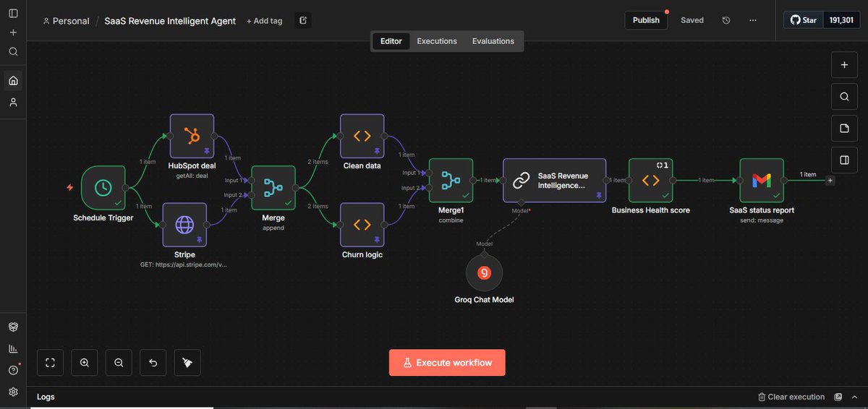Click the Saved status text
Viewport: 868px width, 409px height.
692,20
